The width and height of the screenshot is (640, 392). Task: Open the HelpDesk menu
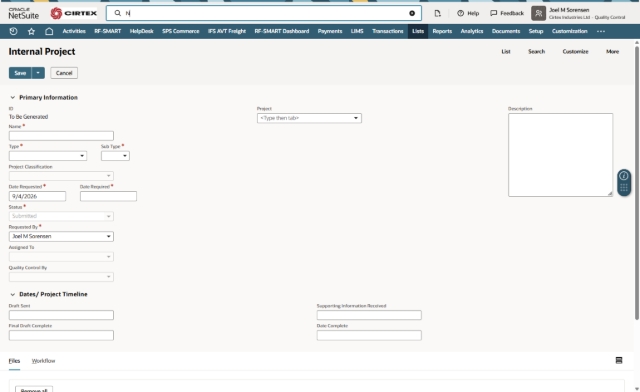pyautogui.click(x=142, y=31)
